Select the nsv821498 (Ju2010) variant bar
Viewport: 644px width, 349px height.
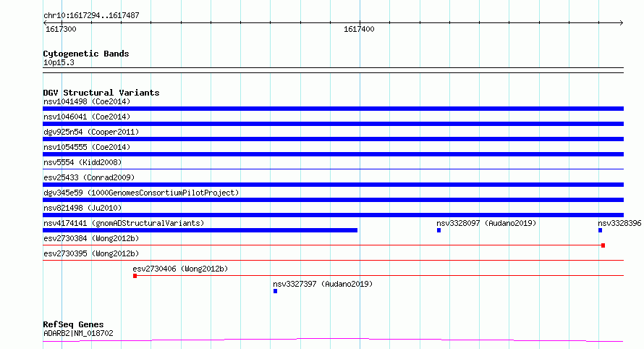[x=333, y=215]
